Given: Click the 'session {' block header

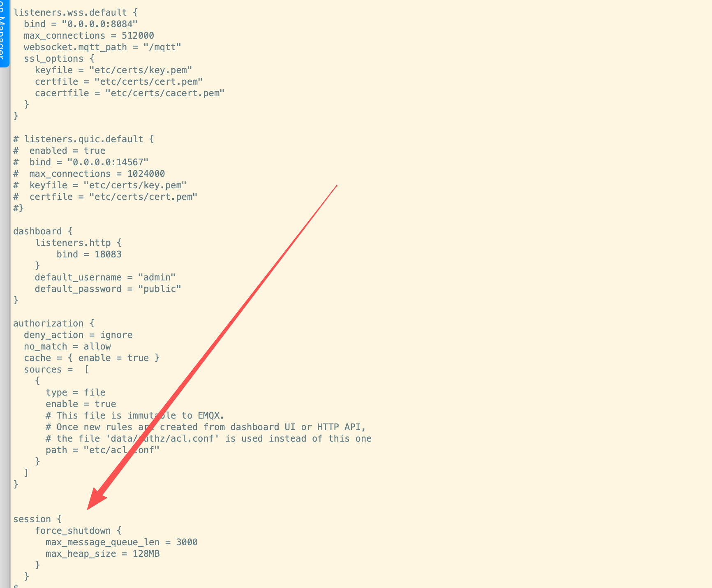Looking at the screenshot, I should point(37,519).
